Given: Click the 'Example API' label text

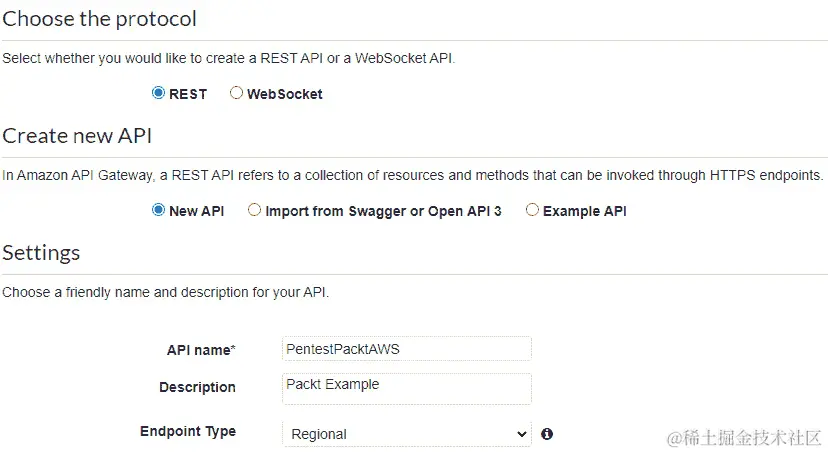Looking at the screenshot, I should click(585, 211).
